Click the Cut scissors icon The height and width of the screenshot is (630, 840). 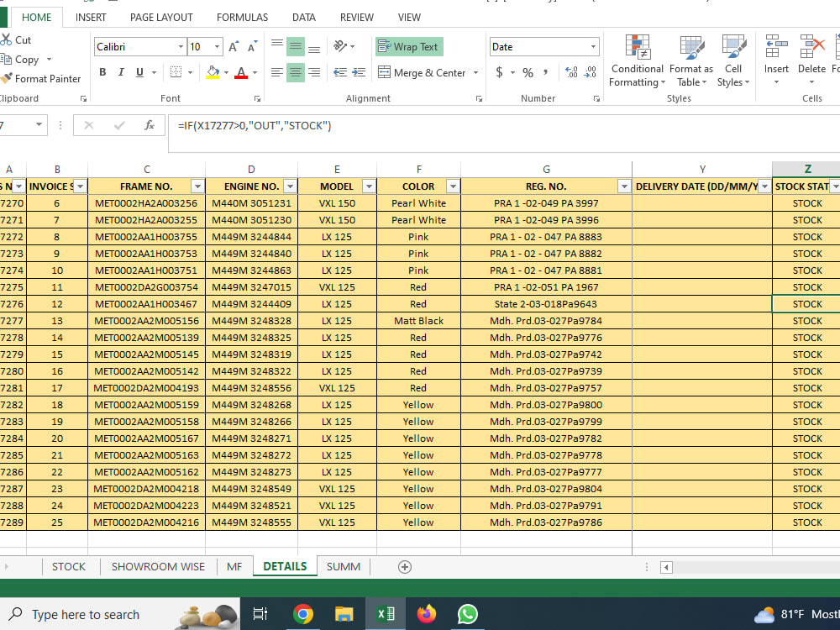click(6, 39)
